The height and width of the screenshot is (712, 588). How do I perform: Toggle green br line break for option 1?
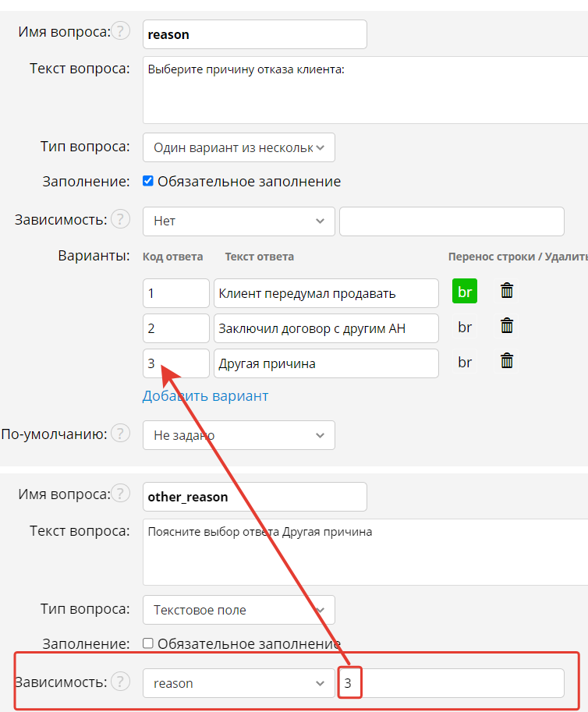point(465,292)
